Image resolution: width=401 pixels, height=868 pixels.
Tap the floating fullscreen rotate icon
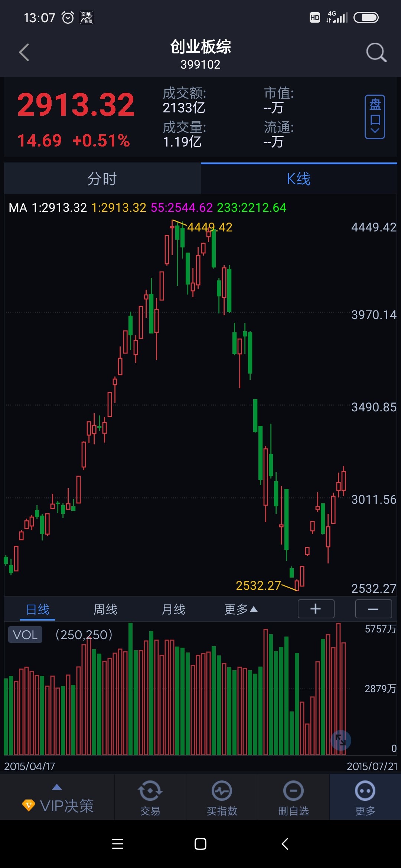click(341, 740)
